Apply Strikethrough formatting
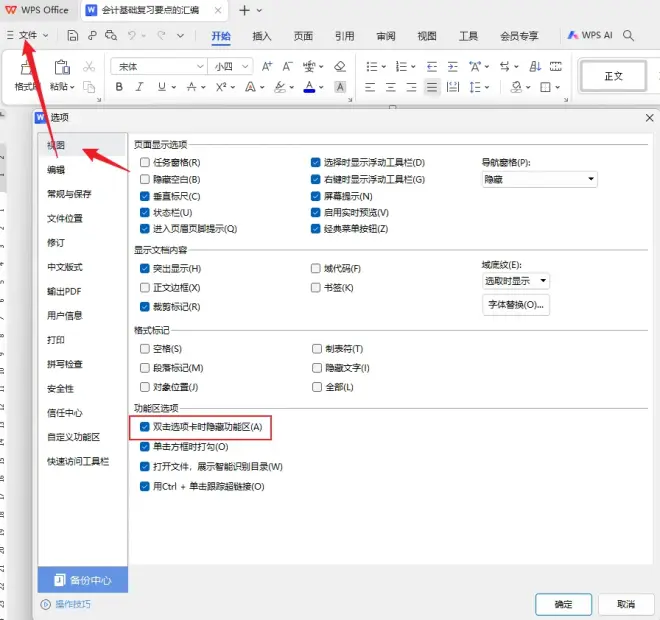Viewport: 660px width, 620px height. [x=192, y=87]
